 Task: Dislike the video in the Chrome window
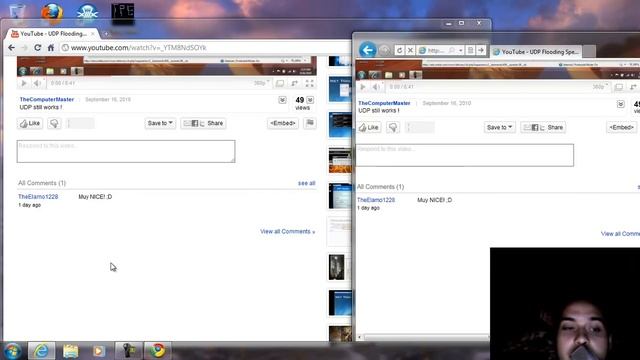point(54,123)
